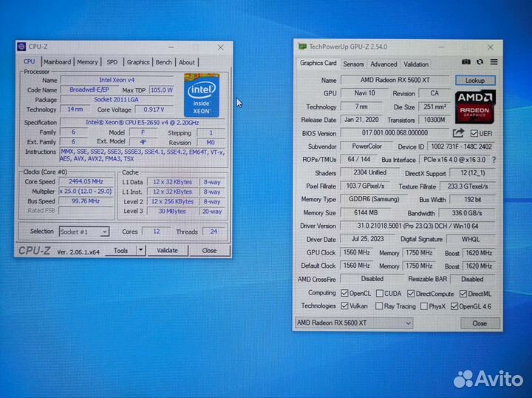The width and height of the screenshot is (532, 398).
Task: Open the Validation tab in GPU-Z
Action: [416, 64]
